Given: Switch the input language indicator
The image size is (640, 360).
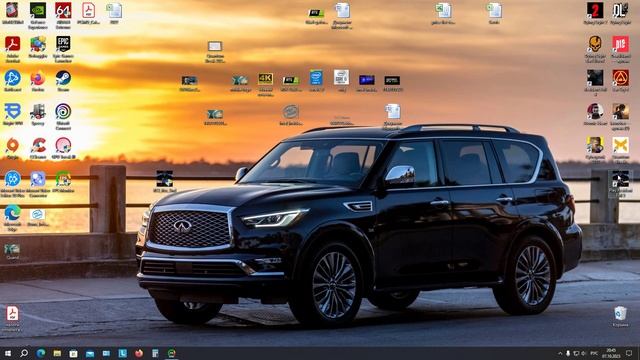Looking at the screenshot, I should (x=594, y=353).
